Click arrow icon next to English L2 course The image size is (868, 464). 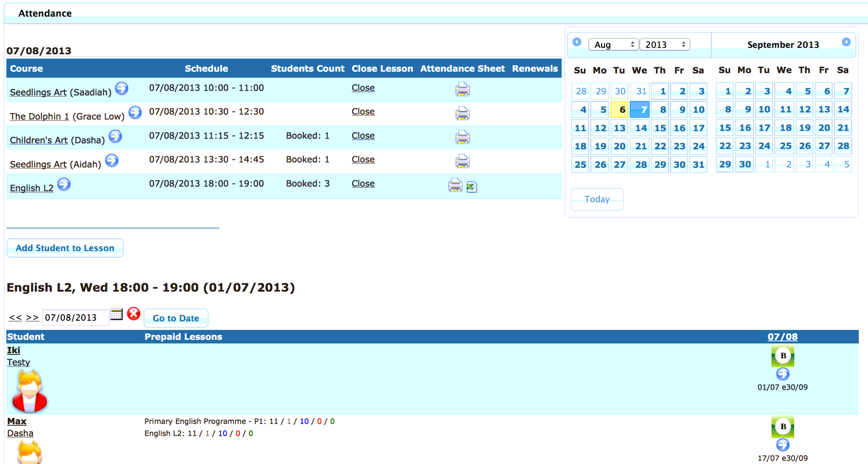point(64,185)
